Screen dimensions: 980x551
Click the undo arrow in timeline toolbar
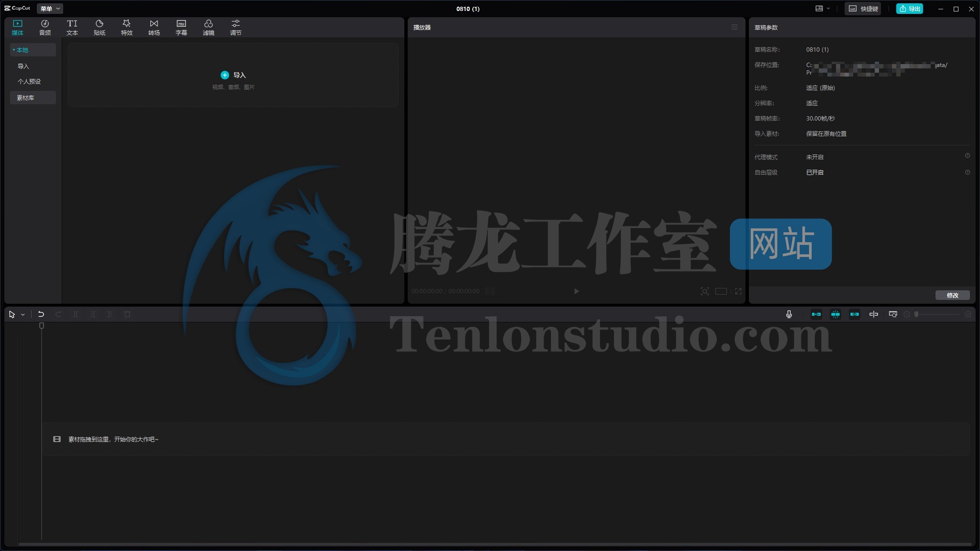(x=41, y=314)
